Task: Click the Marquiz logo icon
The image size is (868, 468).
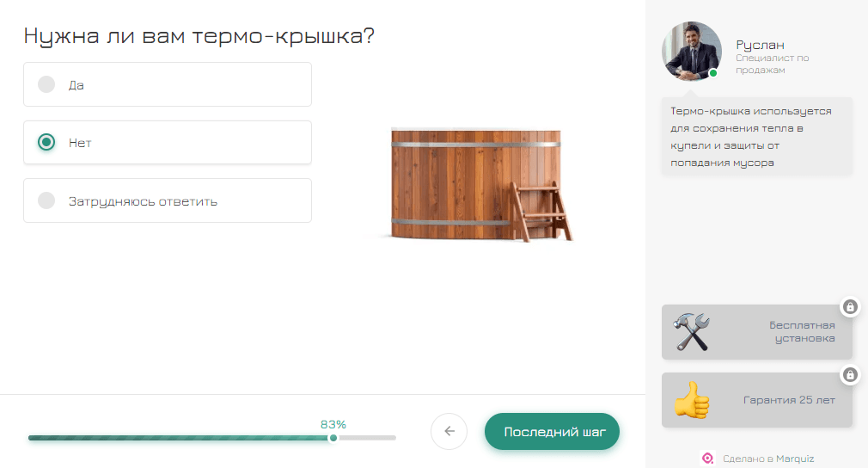Action: [x=708, y=459]
